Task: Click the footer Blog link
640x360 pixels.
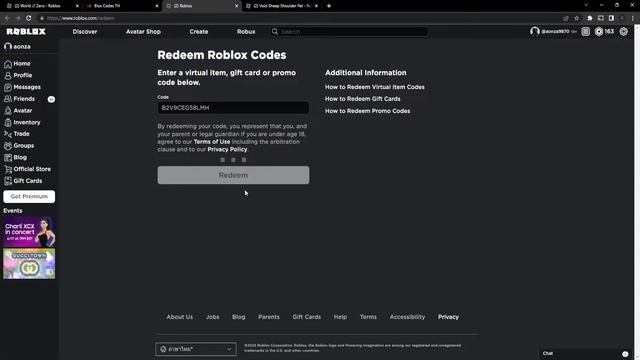Action: click(238, 317)
